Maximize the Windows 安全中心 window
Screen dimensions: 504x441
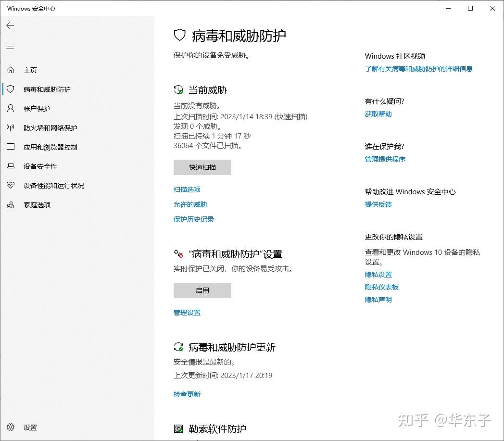470,8
